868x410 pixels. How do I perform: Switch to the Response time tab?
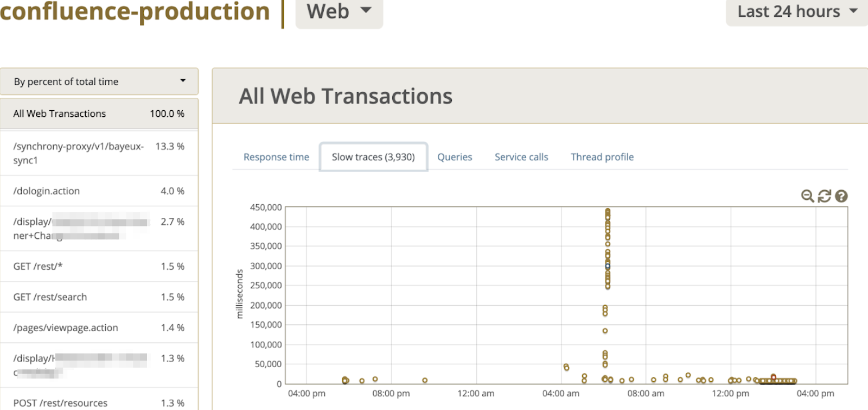276,157
